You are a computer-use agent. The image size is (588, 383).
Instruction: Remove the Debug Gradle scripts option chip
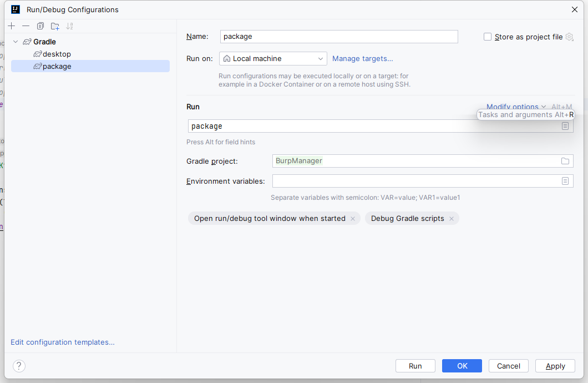(x=452, y=219)
